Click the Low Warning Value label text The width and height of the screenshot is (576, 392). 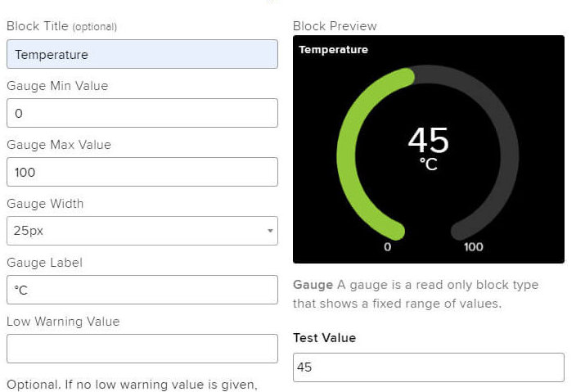coord(63,322)
